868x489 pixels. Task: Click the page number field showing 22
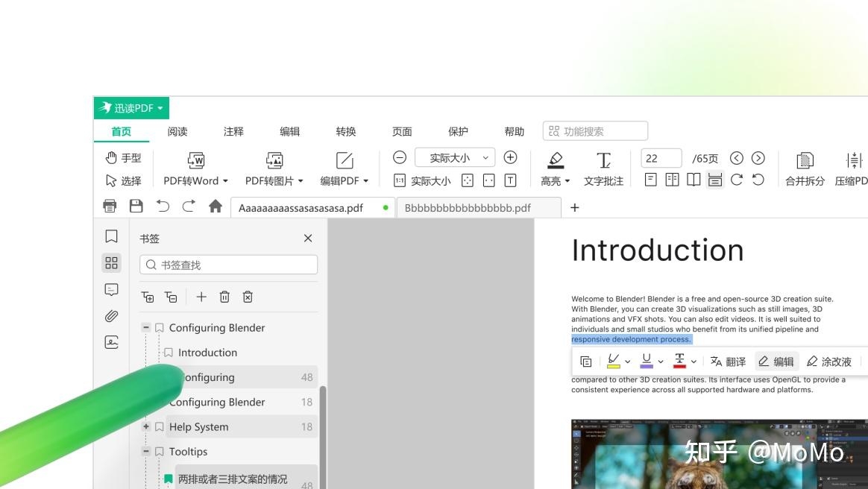point(661,158)
